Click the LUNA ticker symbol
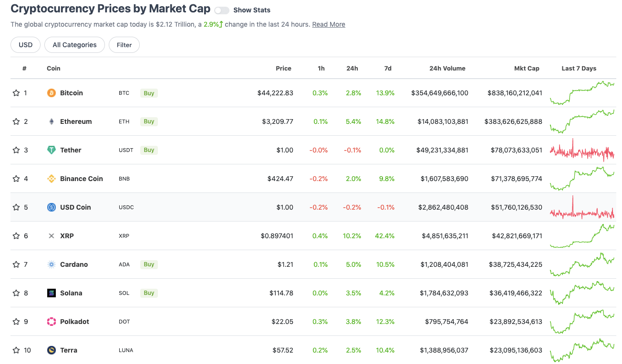The image size is (622, 364). [126, 350]
